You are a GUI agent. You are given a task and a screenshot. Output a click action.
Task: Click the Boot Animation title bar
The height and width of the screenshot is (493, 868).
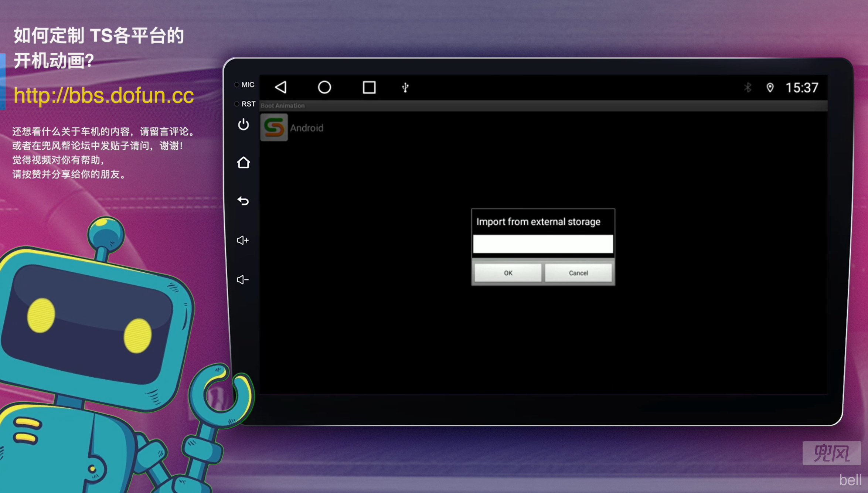(x=283, y=106)
